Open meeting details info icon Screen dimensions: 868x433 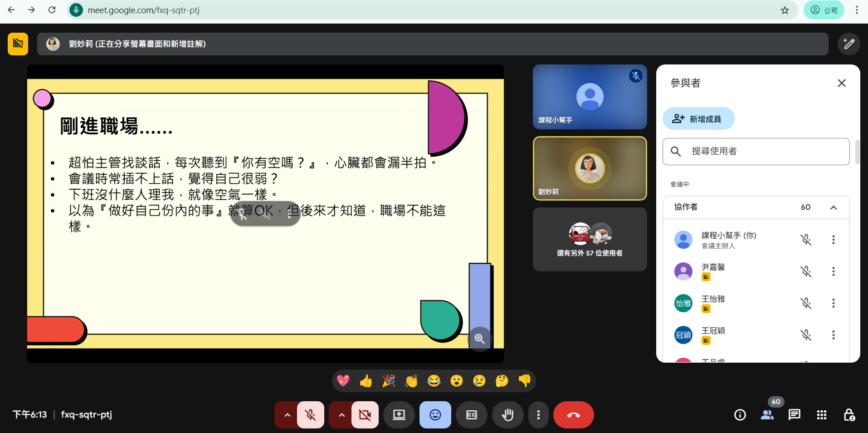point(740,415)
